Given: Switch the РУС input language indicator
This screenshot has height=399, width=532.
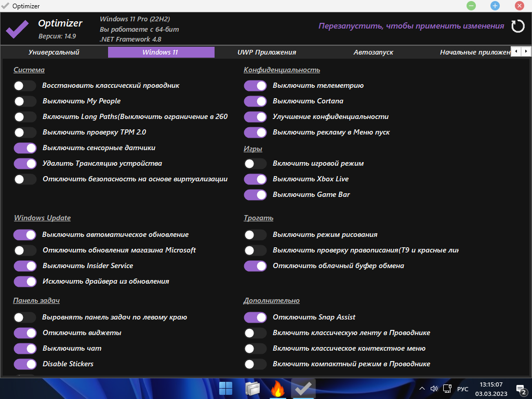Looking at the screenshot, I should pyautogui.click(x=463, y=389).
